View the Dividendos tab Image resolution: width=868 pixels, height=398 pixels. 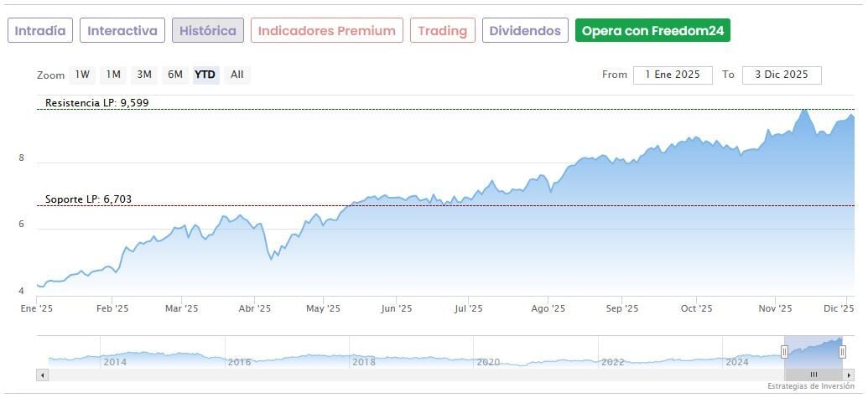pos(525,31)
